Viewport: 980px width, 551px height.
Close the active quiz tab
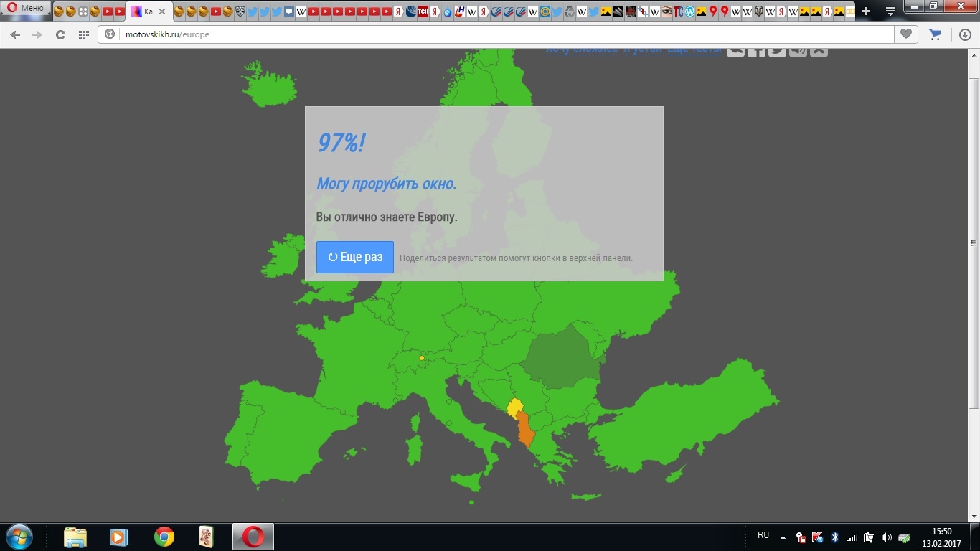click(x=161, y=11)
